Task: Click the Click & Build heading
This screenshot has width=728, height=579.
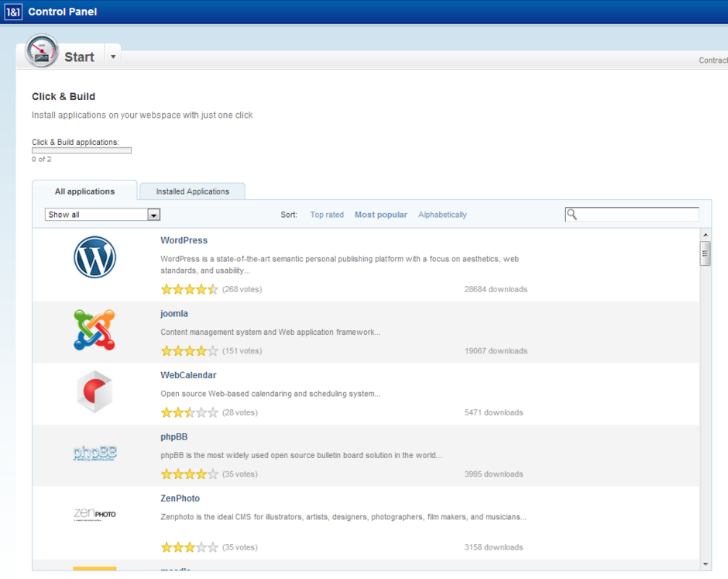Action: (x=64, y=96)
